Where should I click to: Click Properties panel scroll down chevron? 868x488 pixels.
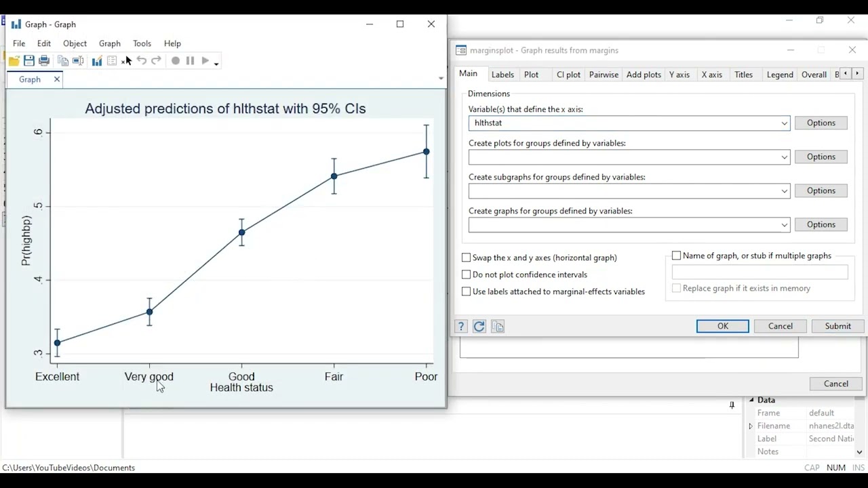pos(859,452)
